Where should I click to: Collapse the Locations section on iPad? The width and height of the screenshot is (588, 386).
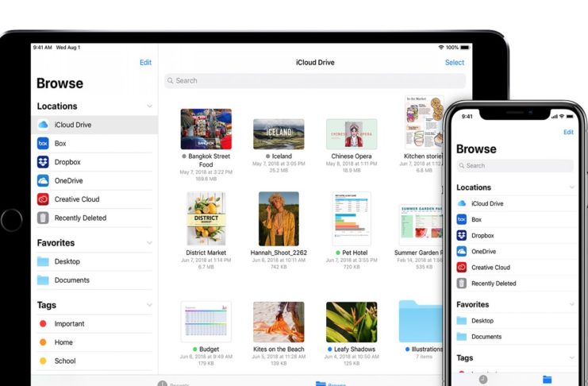pyautogui.click(x=150, y=106)
